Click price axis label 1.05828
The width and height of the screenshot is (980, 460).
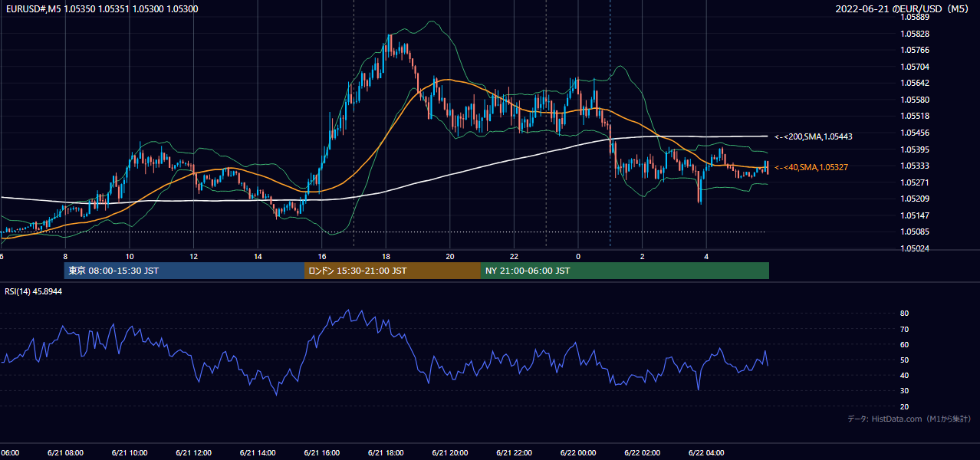[x=915, y=34]
